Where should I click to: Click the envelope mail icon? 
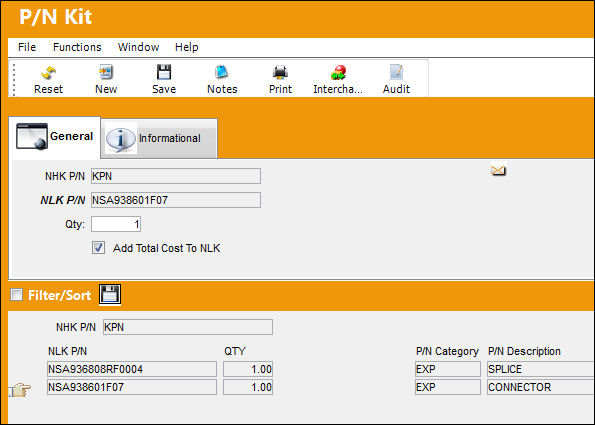tap(498, 170)
